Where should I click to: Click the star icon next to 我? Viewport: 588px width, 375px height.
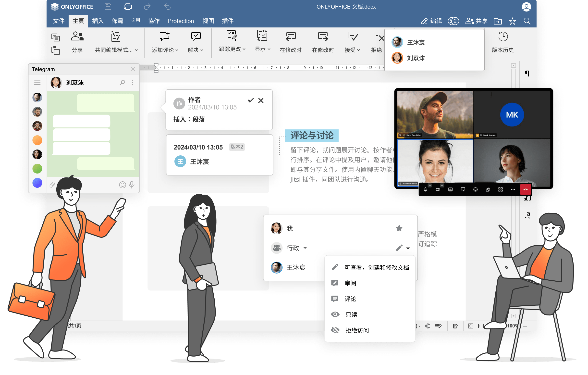[x=399, y=228]
